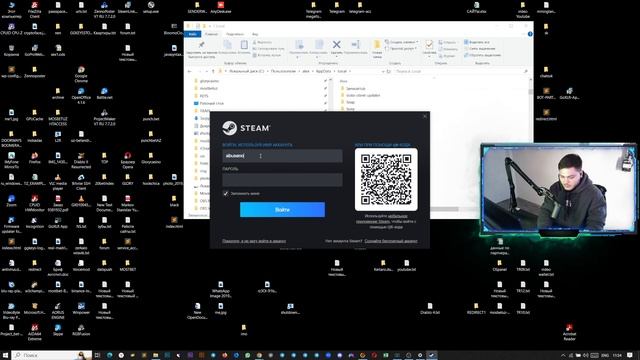Click Invert selection in Explorer ribbon
The width and height of the screenshot is (640, 360).
tap(482, 55)
